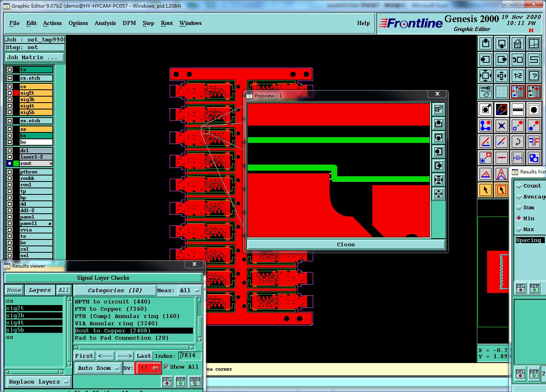This screenshot has width=546, height=392.
Task: Toggle the checkbox for the drl layer
Action: (x=10, y=151)
